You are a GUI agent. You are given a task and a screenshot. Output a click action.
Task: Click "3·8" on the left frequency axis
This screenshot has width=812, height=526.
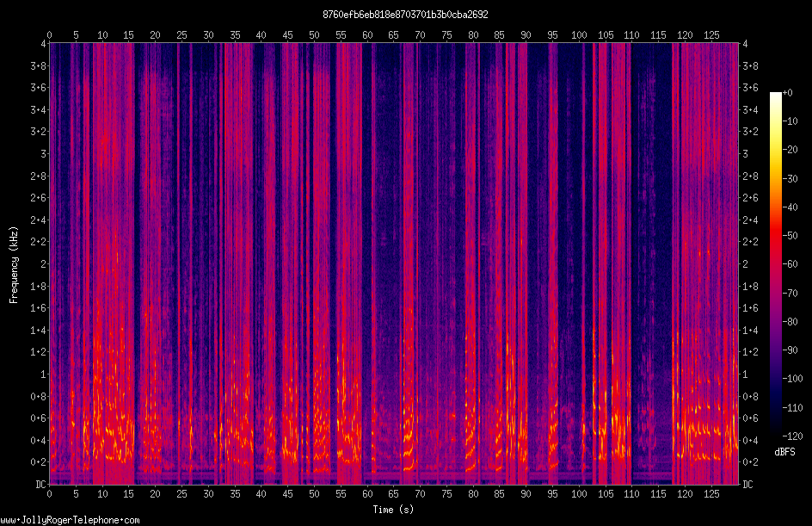39,65
